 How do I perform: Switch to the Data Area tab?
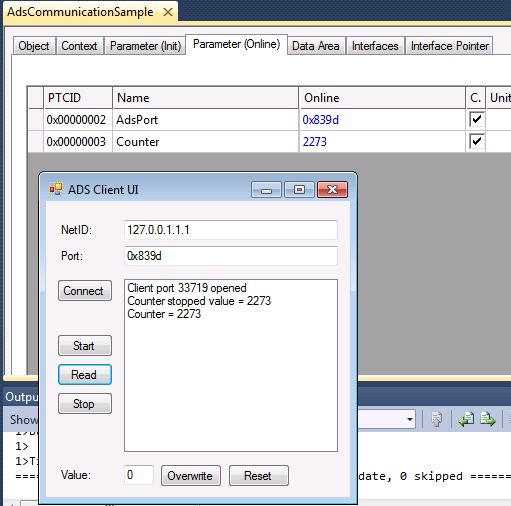(x=316, y=46)
